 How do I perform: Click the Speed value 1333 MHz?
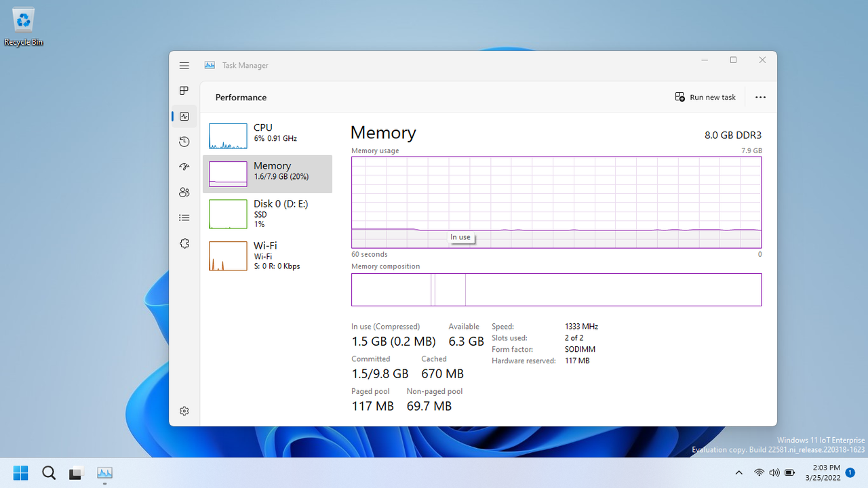coord(581,327)
